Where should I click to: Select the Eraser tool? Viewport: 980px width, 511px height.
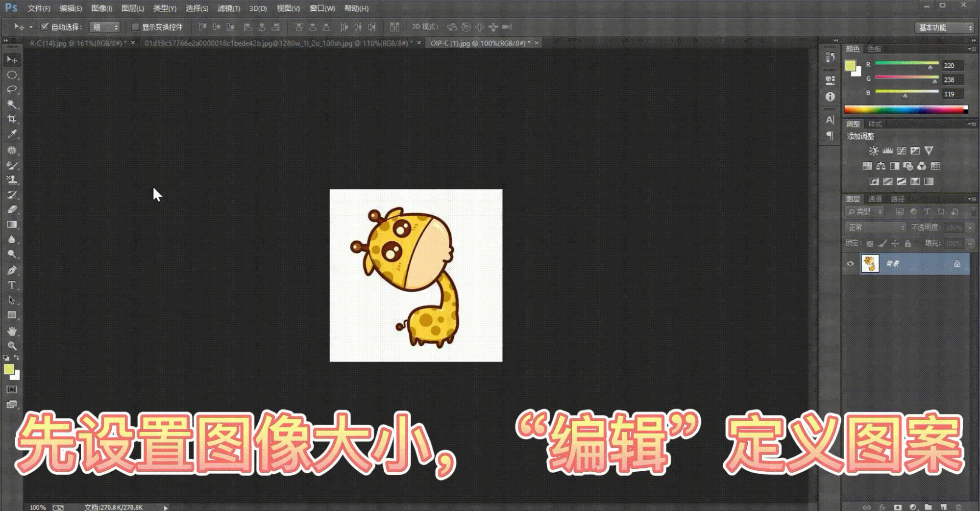(12, 210)
